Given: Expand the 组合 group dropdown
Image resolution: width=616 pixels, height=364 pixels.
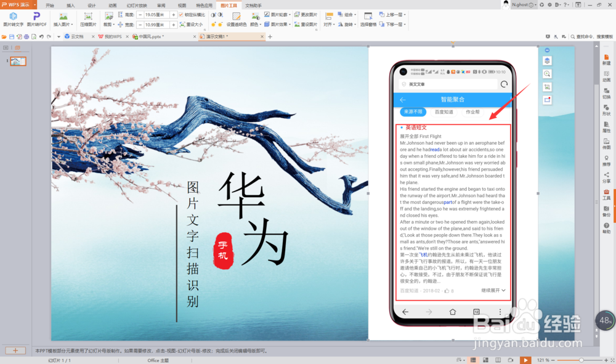Looking at the screenshot, I should (x=355, y=15).
